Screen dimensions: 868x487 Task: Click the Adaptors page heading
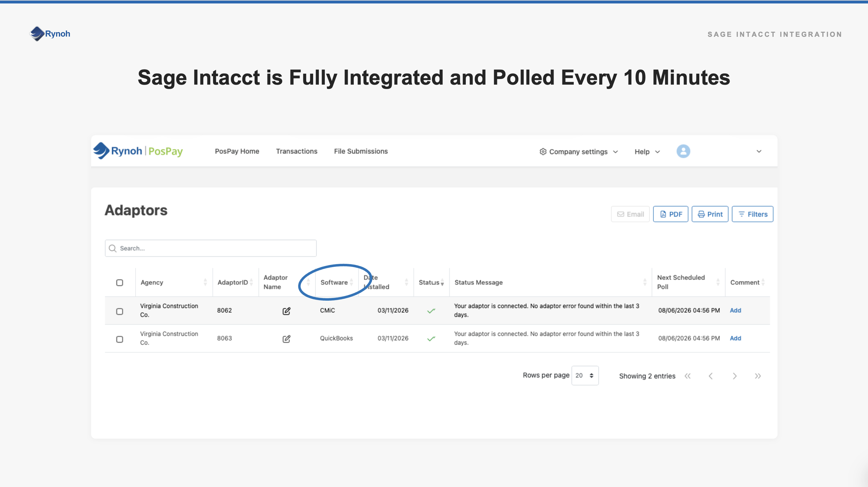136,210
